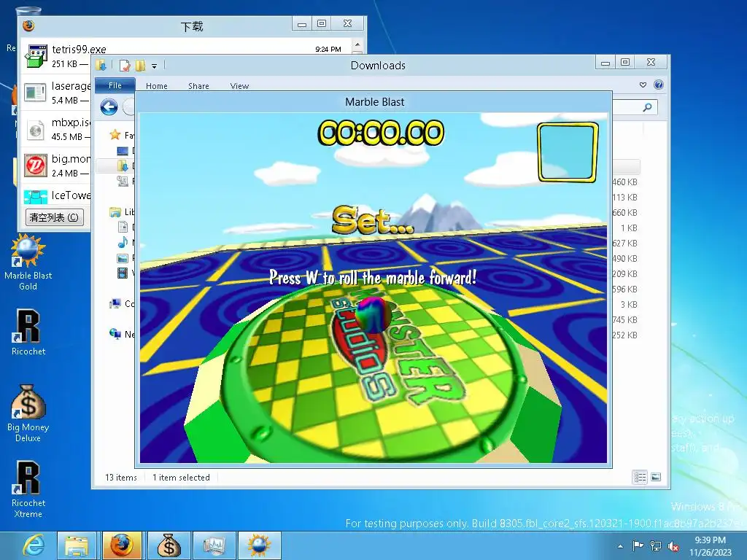This screenshot has height=560, width=747.
Task: Select Recent places in navigation pane
Action: 123,181
